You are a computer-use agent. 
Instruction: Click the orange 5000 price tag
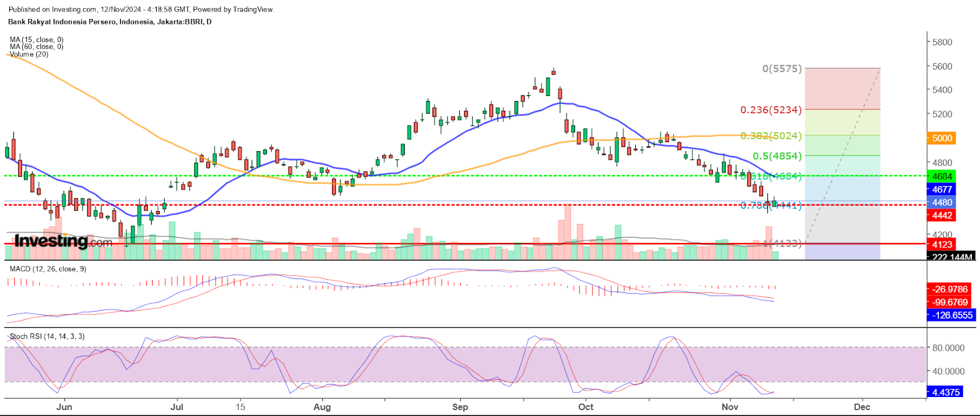click(x=942, y=138)
